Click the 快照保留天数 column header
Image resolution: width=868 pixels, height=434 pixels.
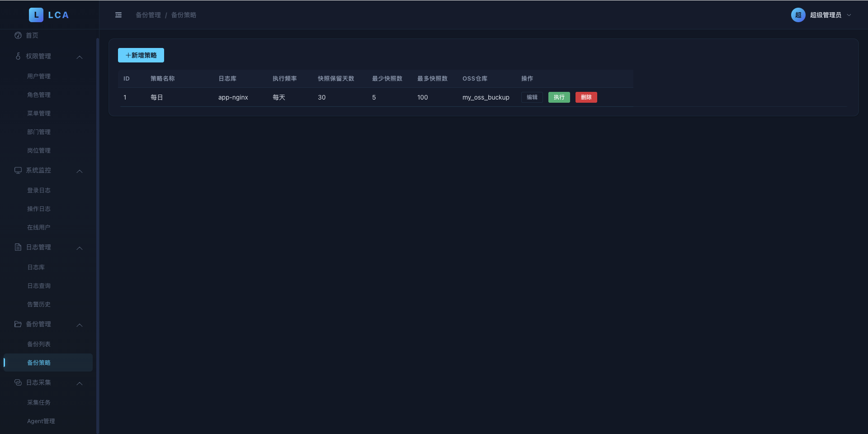[336, 78]
